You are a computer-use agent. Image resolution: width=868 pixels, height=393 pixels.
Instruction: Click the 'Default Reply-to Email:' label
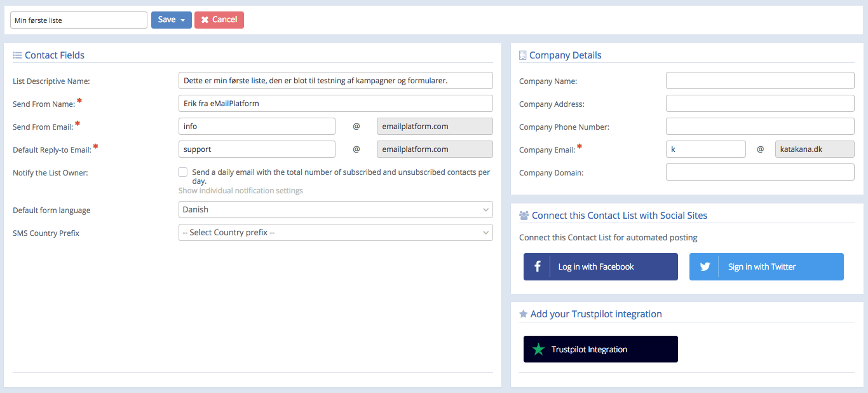point(52,150)
